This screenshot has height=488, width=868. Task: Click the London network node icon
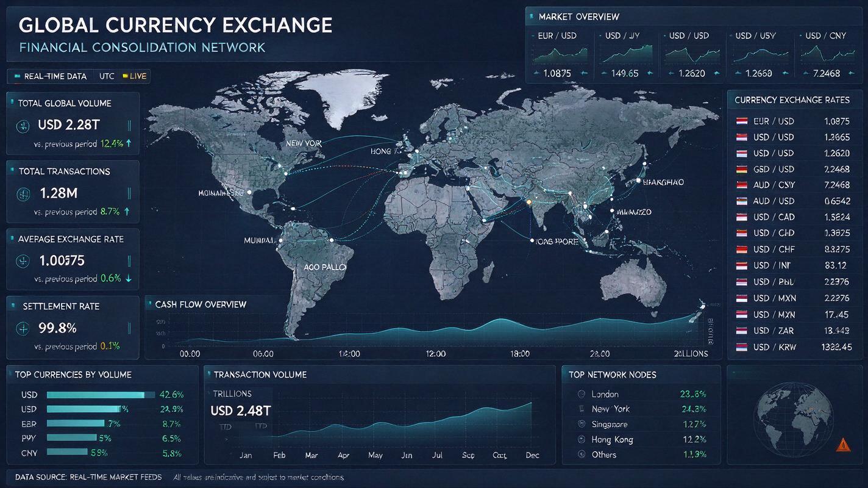click(x=580, y=394)
